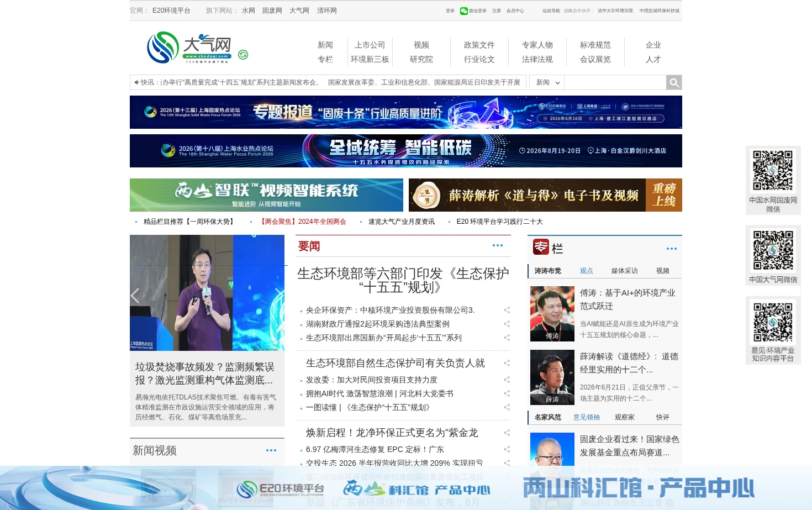Open more items via the 要闻 dots
Viewport: 812px width, 510px height.
(498, 245)
